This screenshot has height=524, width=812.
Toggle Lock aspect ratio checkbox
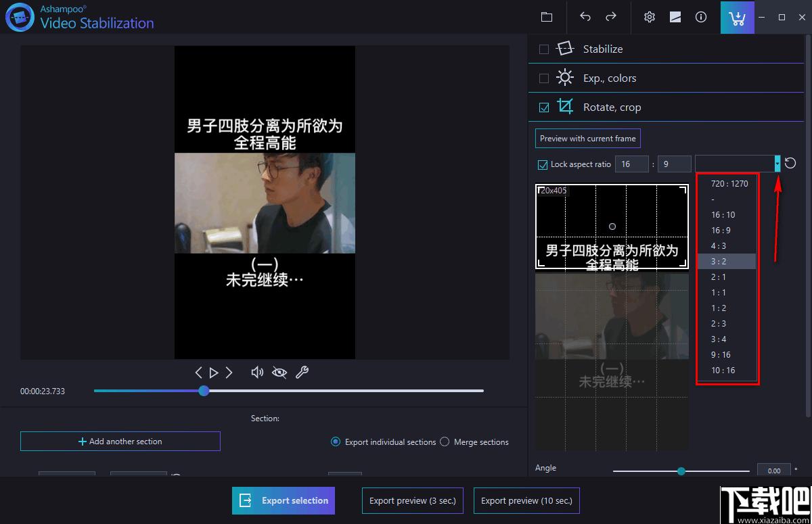tap(543, 164)
